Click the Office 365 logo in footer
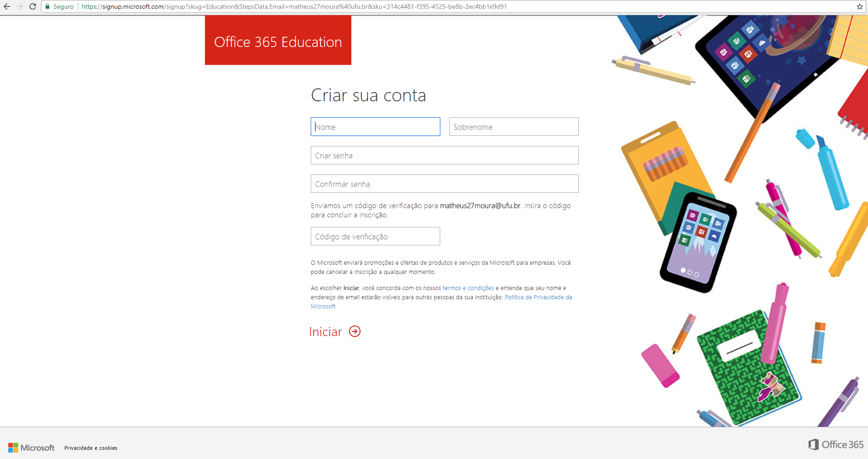The width and height of the screenshot is (868, 459). click(836, 444)
